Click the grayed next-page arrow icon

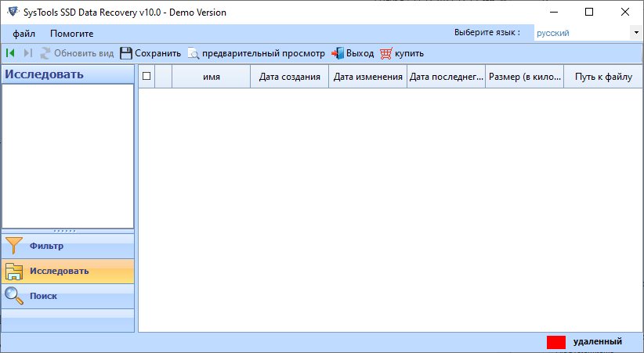28,53
